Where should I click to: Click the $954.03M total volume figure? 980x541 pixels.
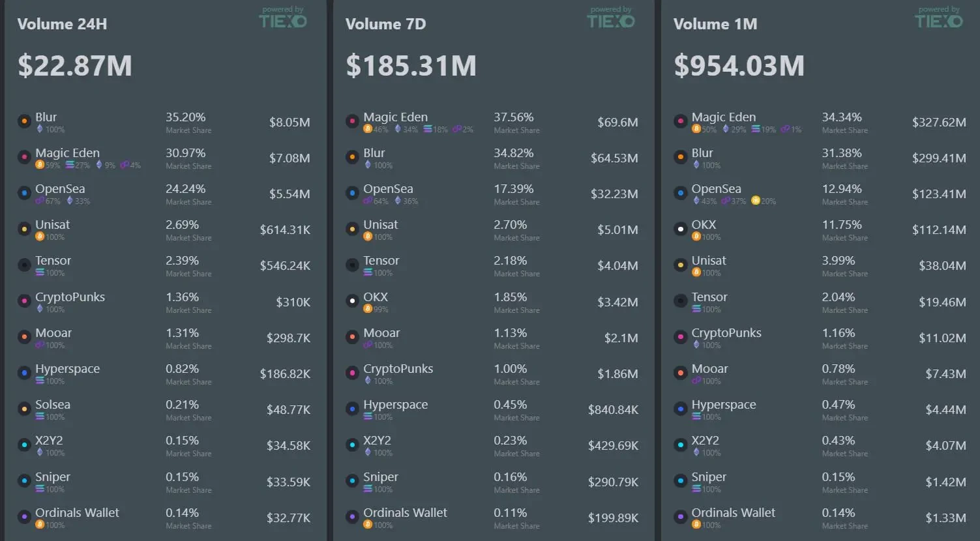739,66
